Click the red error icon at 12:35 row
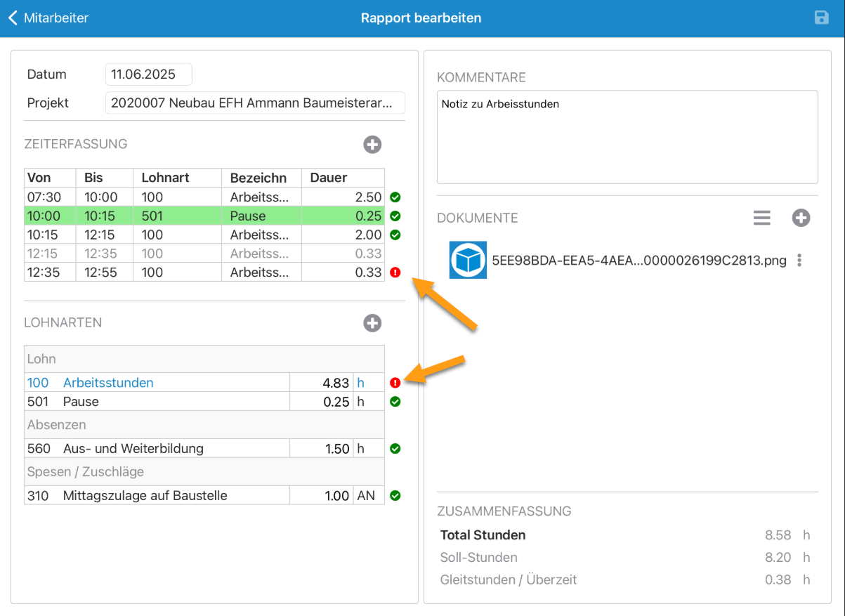This screenshot has height=616, width=845. tap(395, 273)
